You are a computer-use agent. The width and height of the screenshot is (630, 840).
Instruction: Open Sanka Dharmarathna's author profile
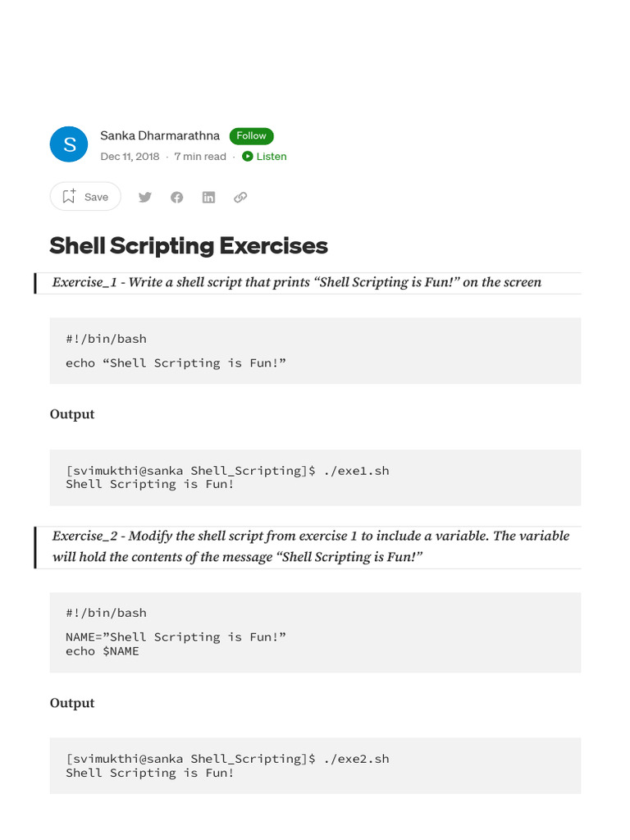160,135
